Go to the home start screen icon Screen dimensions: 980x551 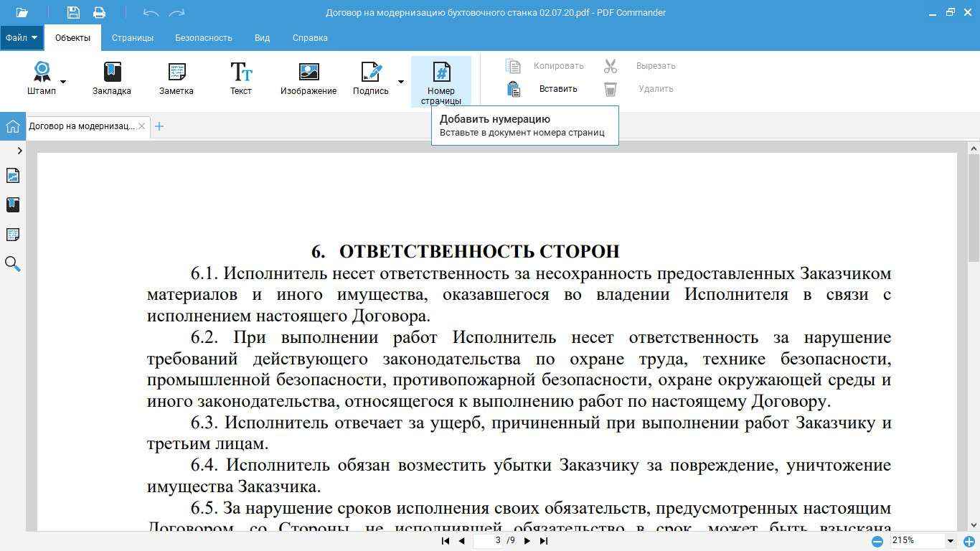[12, 127]
